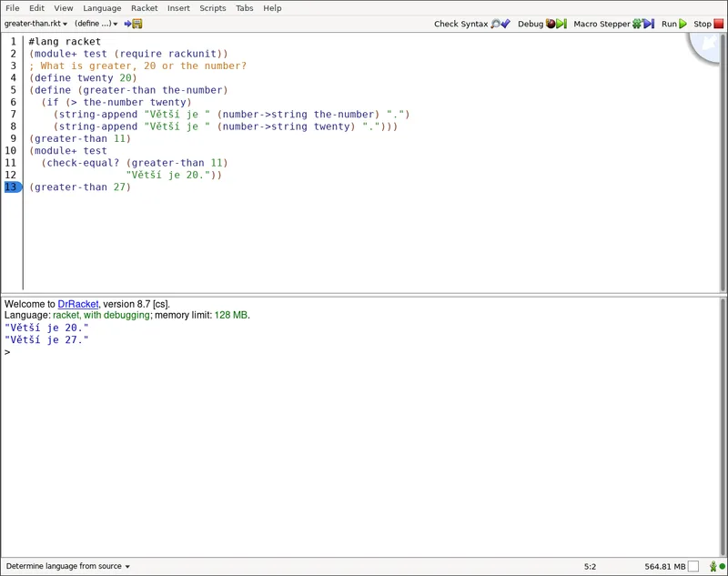
Task: Click the Run button label
Action: point(669,24)
